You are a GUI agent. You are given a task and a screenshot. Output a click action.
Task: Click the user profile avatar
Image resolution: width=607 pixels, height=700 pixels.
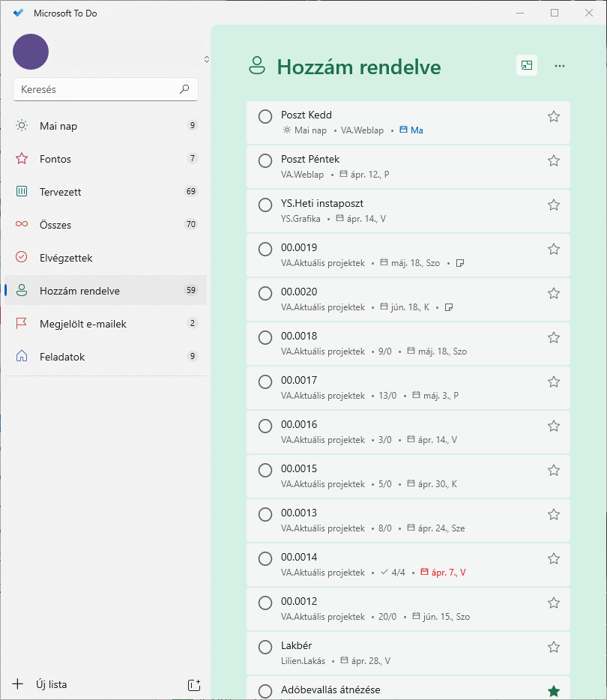coord(31,52)
